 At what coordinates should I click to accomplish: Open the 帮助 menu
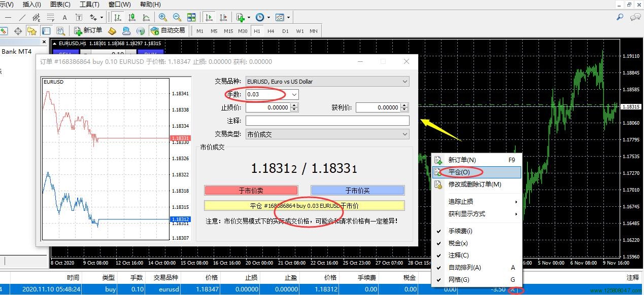[150, 5]
